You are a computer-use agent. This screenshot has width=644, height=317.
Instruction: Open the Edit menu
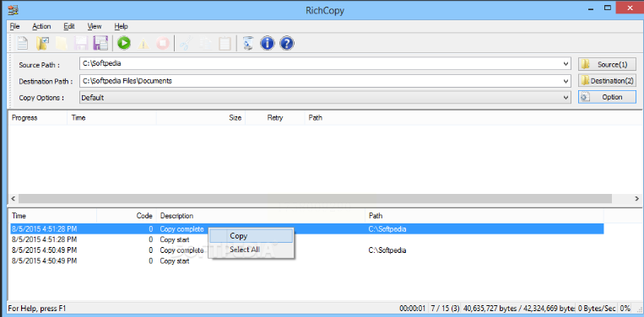[69, 26]
